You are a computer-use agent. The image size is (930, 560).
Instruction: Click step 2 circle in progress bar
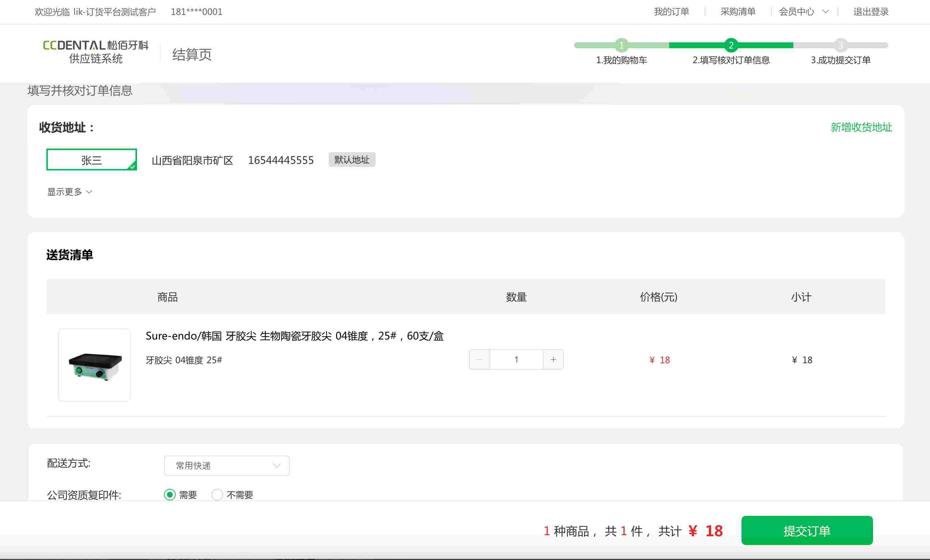[731, 45]
